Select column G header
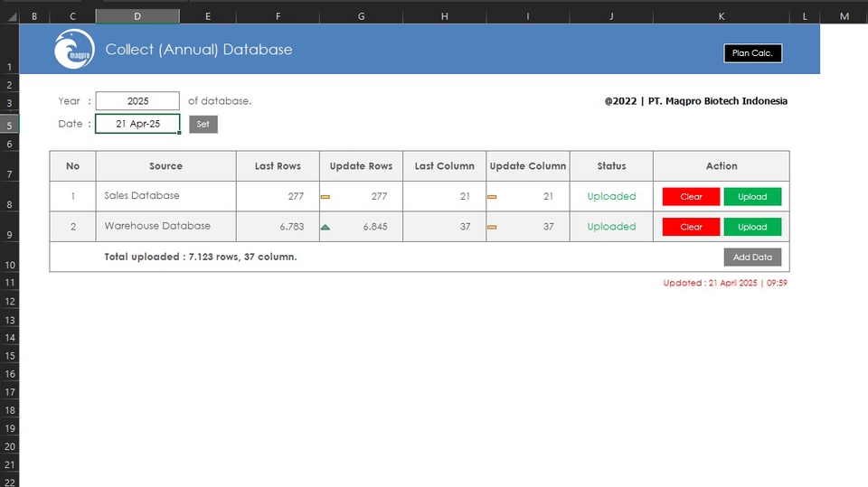This screenshot has height=487, width=868. [x=361, y=16]
